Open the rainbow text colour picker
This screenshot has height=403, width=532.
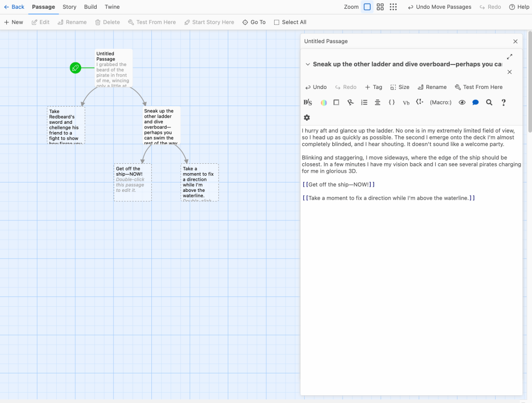coord(323,102)
